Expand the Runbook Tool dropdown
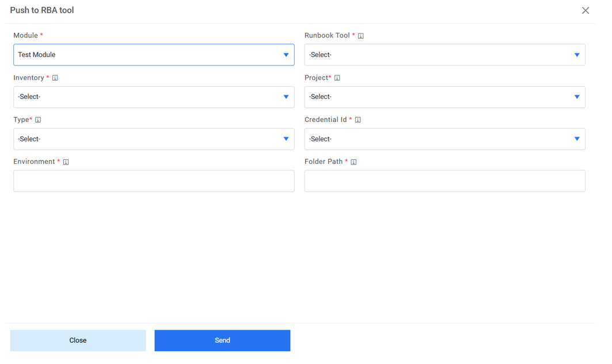The height and width of the screenshot is (364, 612). coord(444,55)
